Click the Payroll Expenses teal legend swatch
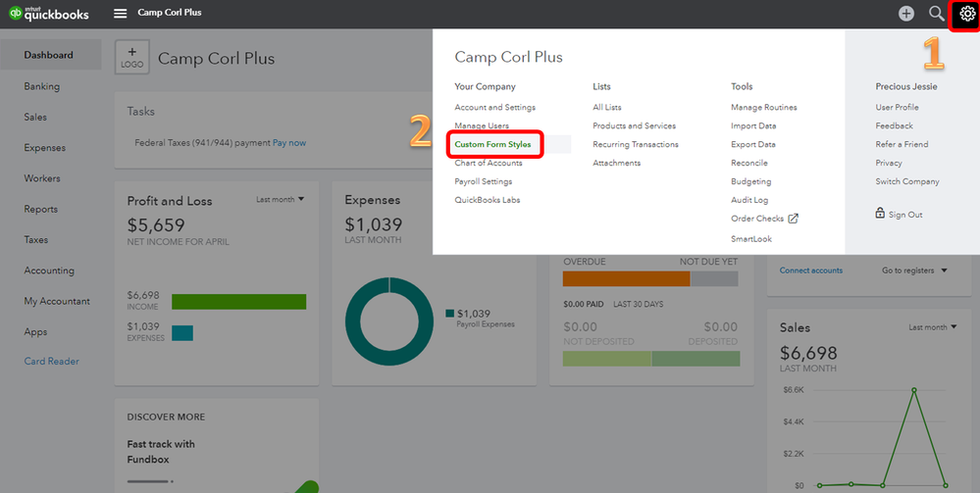The height and width of the screenshot is (493, 980). [x=449, y=314]
